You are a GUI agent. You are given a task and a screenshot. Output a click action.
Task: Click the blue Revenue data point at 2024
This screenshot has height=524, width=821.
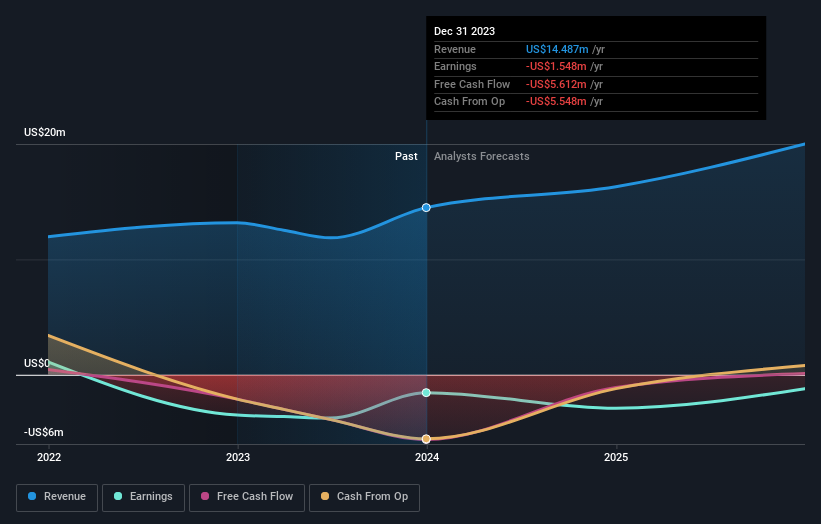[426, 208]
